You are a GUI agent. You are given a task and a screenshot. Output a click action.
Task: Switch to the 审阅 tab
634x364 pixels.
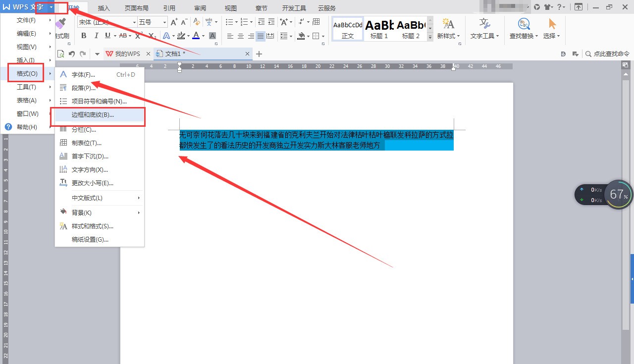[200, 8]
